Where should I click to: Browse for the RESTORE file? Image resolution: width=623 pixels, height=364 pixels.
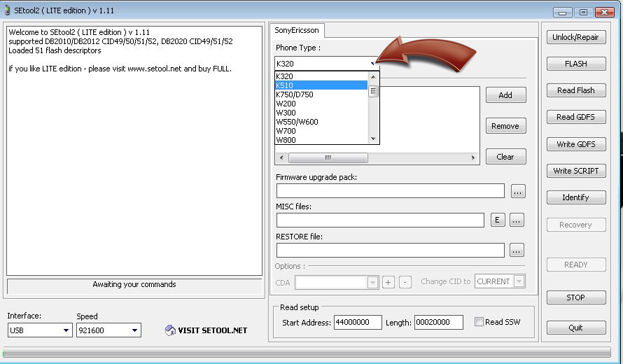[517, 251]
